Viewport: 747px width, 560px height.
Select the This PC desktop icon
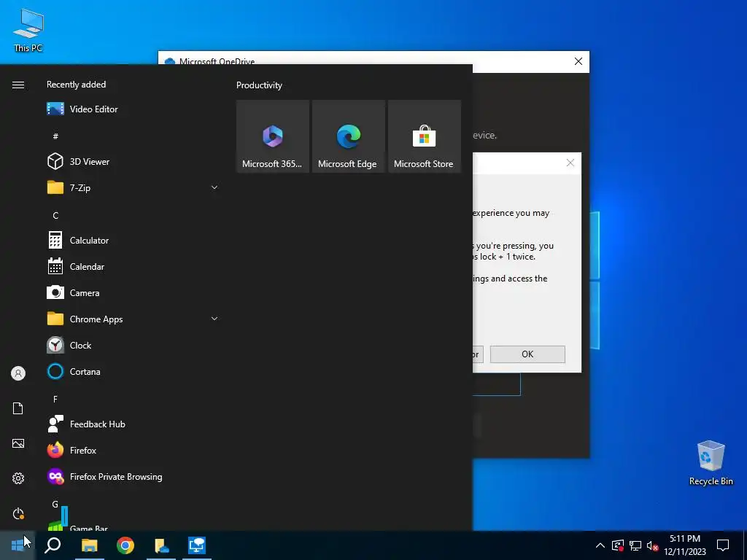tap(28, 30)
